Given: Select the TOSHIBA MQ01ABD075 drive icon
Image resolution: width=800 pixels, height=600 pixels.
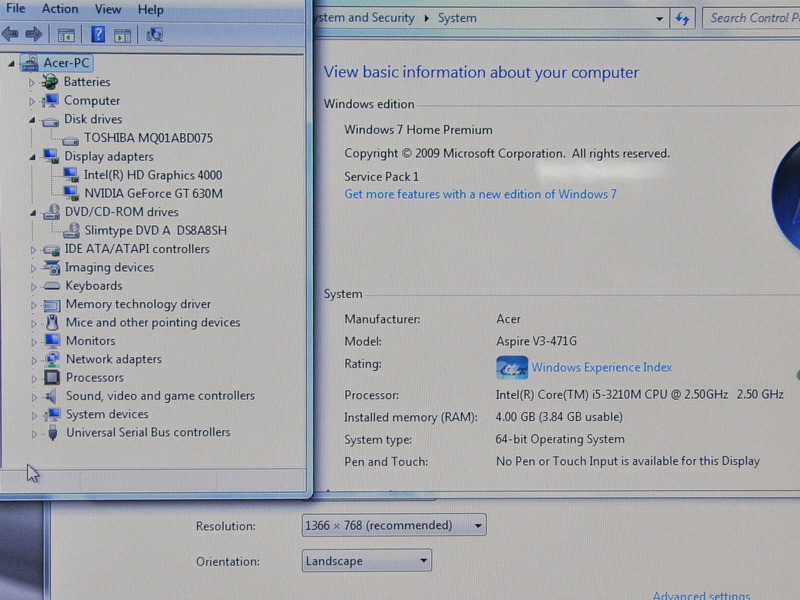Looking at the screenshot, I should 70,140.
